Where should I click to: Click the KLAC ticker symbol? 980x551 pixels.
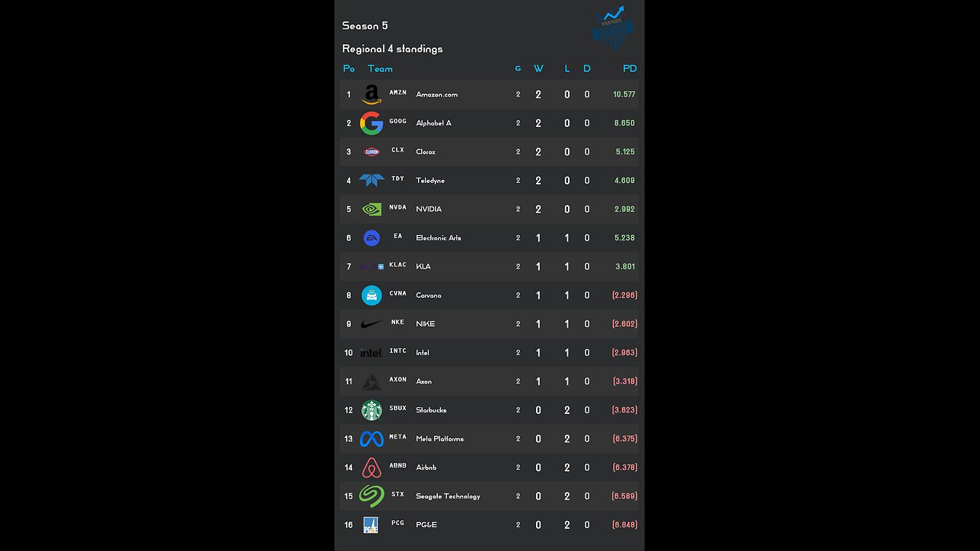pyautogui.click(x=397, y=265)
